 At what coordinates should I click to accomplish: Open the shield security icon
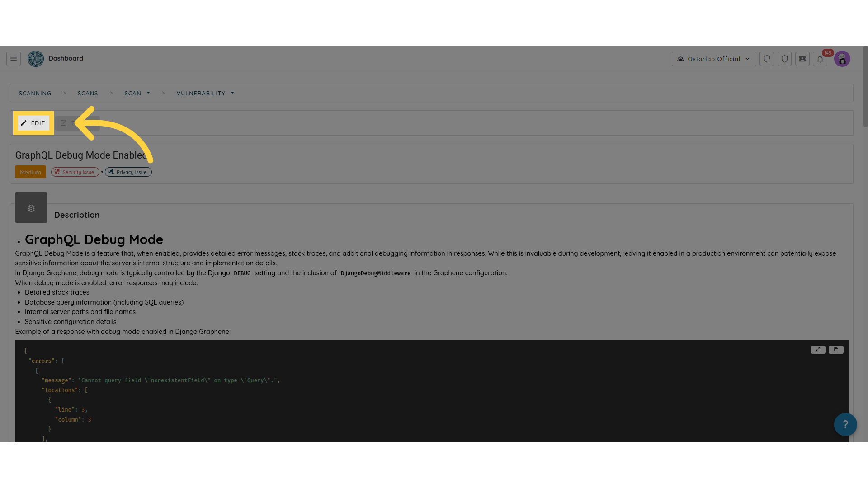785,59
